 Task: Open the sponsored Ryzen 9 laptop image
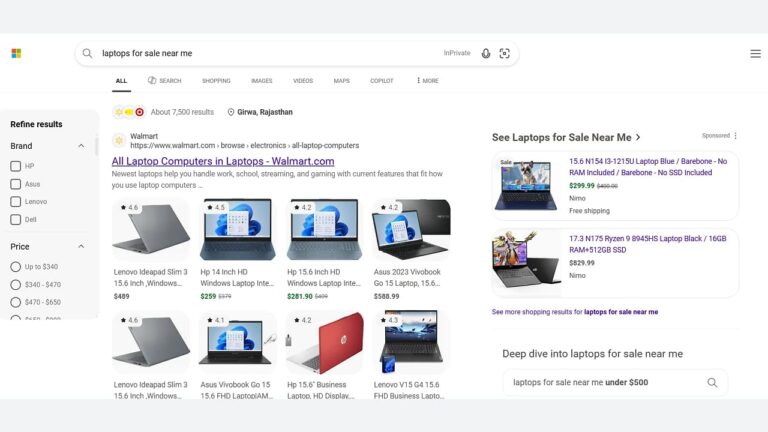click(x=526, y=263)
